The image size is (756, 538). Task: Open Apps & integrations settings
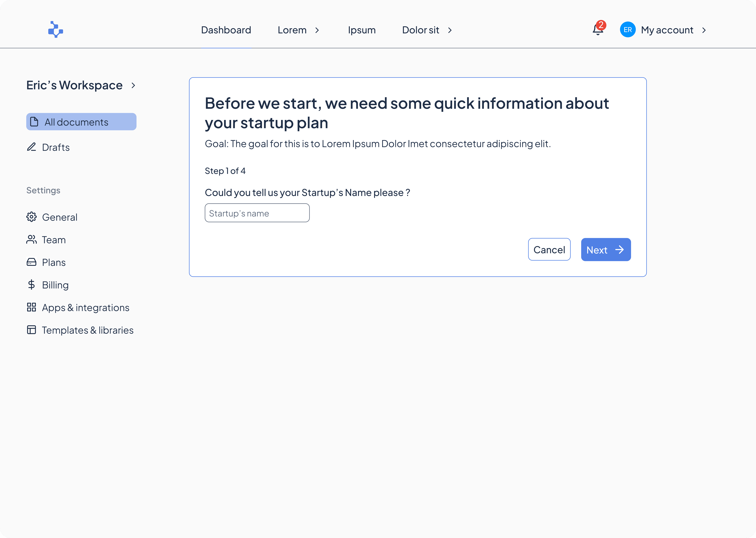tap(78, 307)
